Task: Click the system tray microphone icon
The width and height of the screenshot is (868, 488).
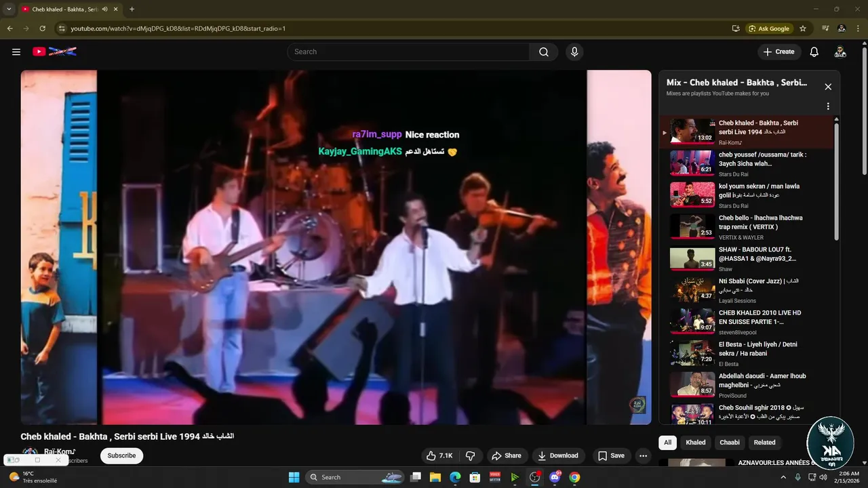Action: [x=798, y=477]
